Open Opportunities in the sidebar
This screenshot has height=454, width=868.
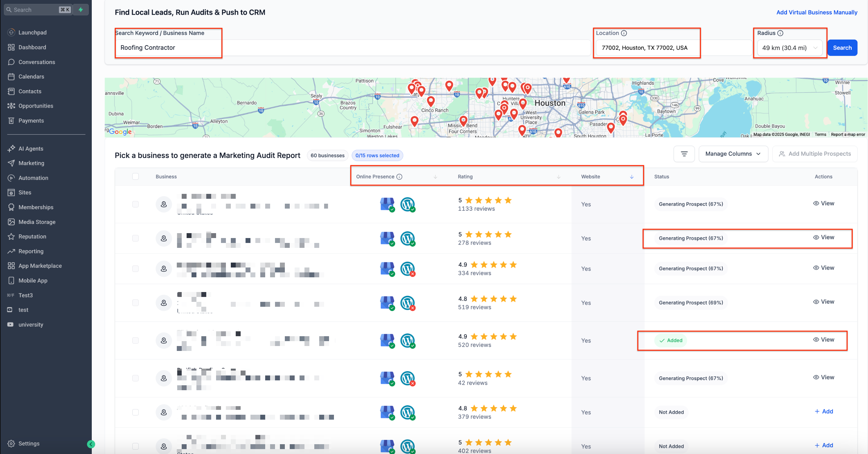pos(36,106)
